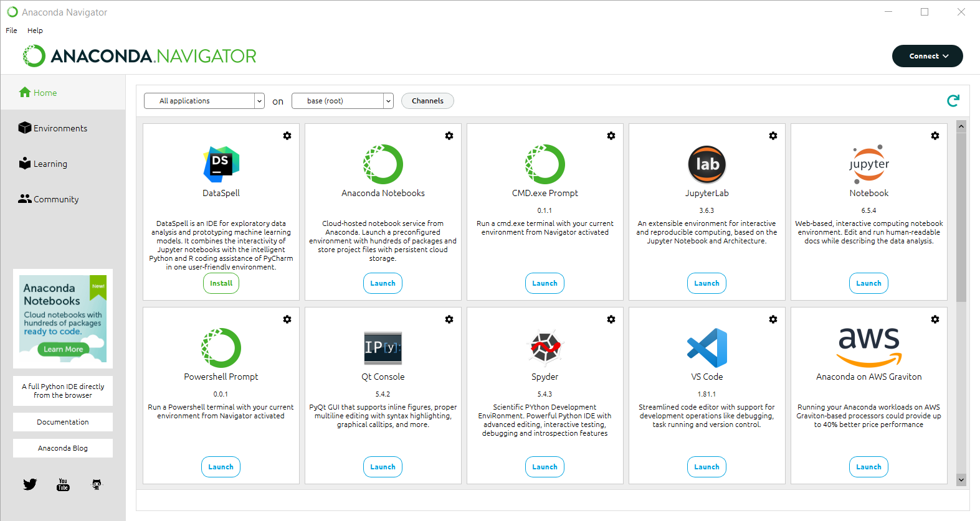Open the File menu

point(11,31)
